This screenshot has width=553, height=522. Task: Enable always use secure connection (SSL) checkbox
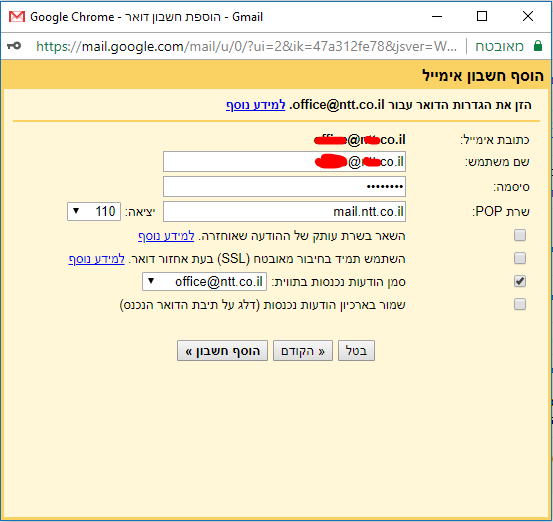click(519, 258)
